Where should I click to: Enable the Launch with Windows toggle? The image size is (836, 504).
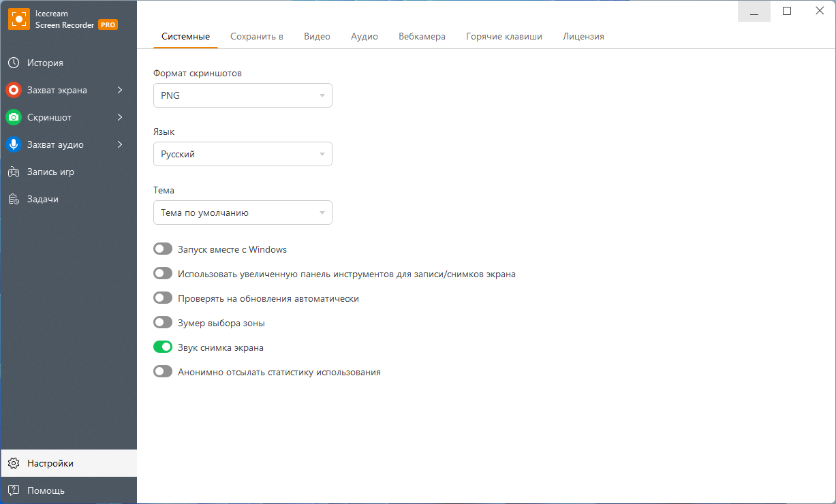(163, 249)
